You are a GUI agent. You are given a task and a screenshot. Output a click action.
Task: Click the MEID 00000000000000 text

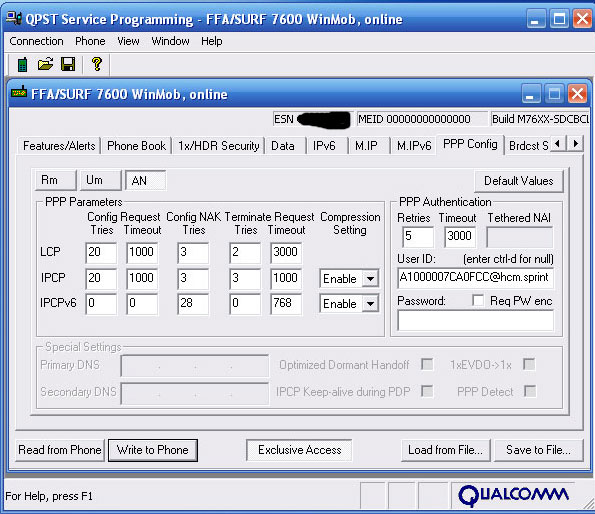[414, 119]
